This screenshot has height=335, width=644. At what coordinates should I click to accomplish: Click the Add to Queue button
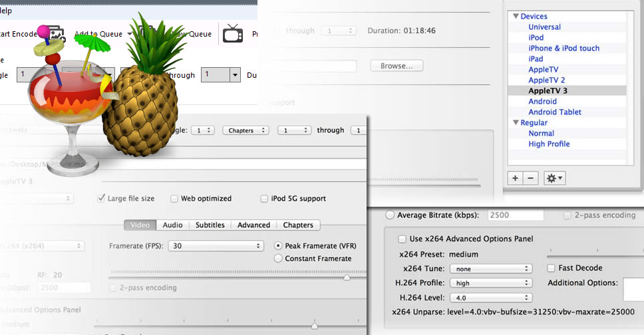[94, 34]
